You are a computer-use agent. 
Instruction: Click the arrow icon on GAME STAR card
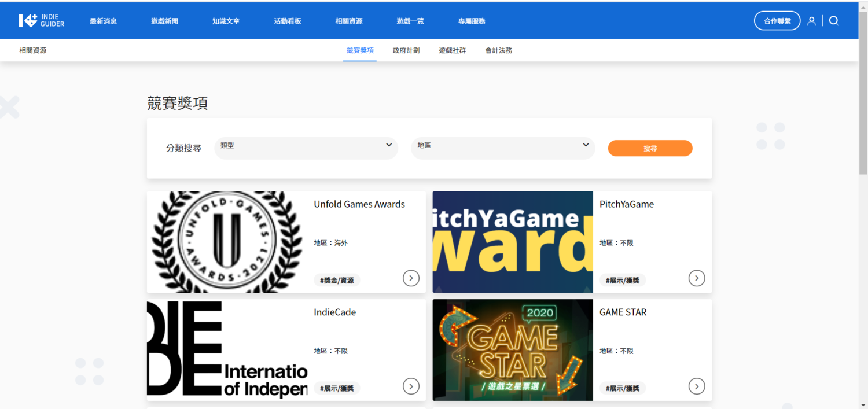697,386
